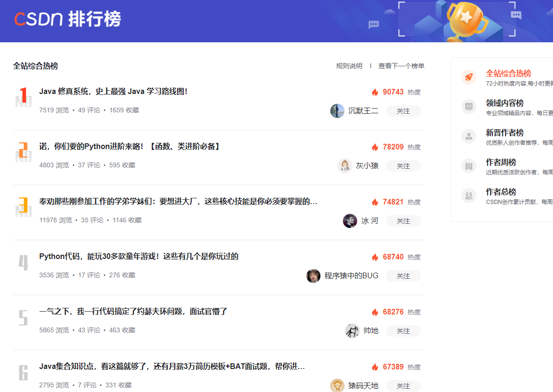Click the rank 6 number icon
The height and width of the screenshot is (392, 553).
pyautogui.click(x=23, y=373)
